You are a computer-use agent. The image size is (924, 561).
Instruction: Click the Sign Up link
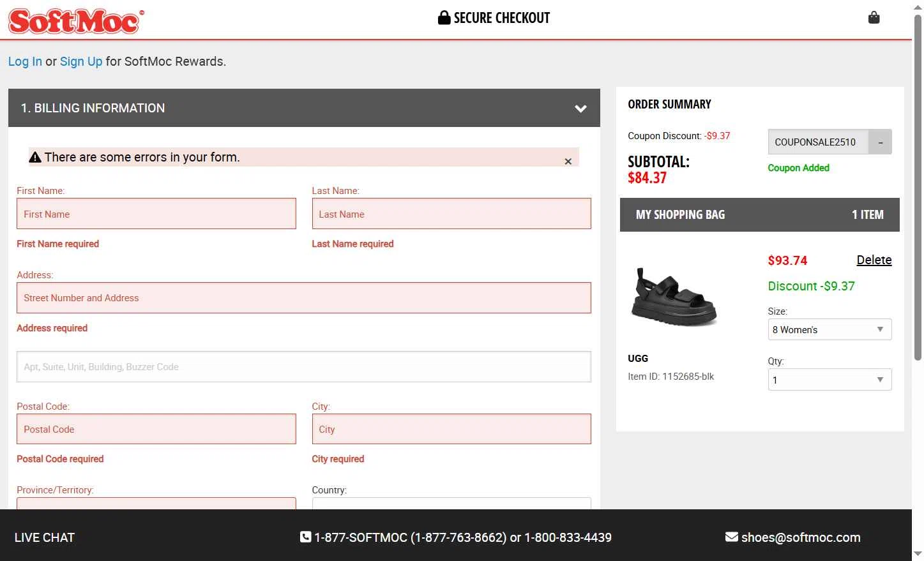click(81, 61)
